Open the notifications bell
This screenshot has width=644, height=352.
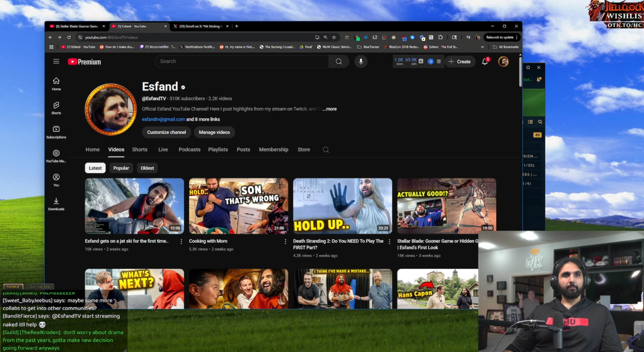pos(485,62)
